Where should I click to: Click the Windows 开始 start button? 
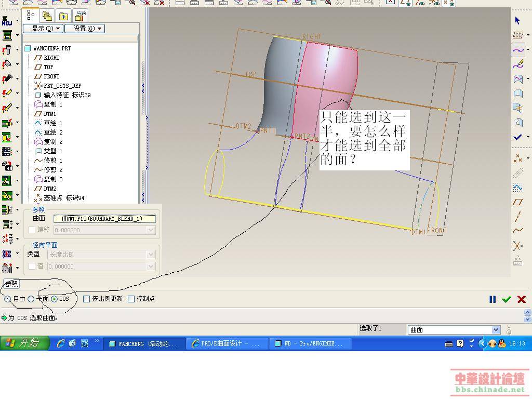click(x=24, y=343)
